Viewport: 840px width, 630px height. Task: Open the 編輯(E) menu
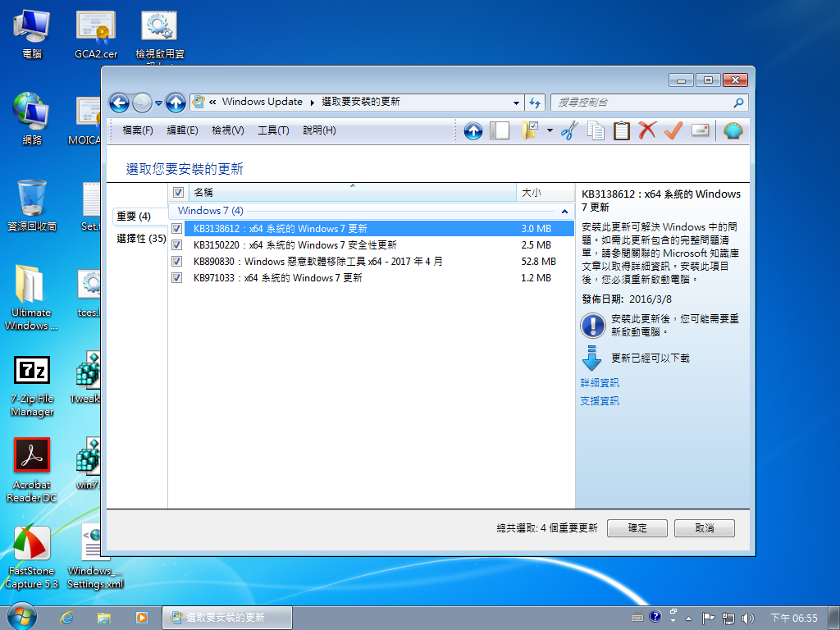183,130
